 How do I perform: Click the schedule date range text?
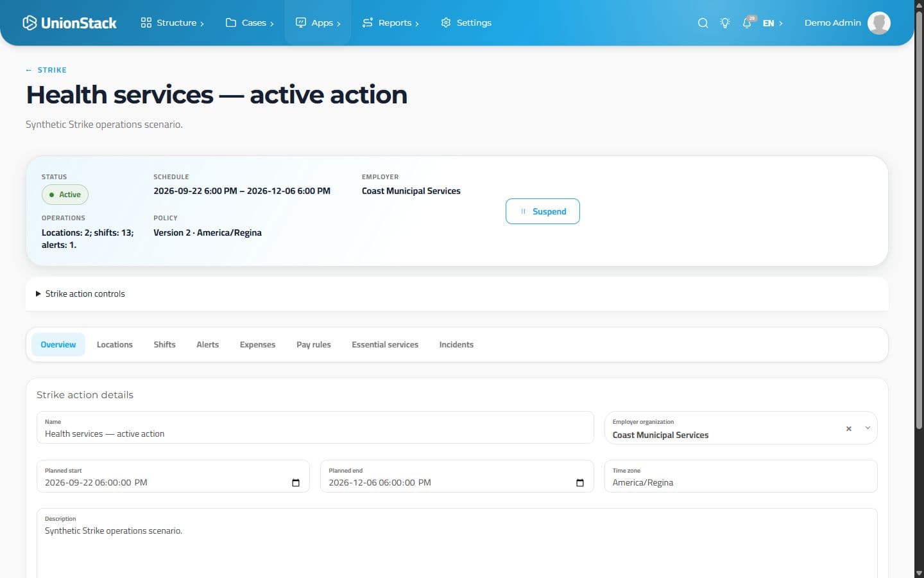242,191
